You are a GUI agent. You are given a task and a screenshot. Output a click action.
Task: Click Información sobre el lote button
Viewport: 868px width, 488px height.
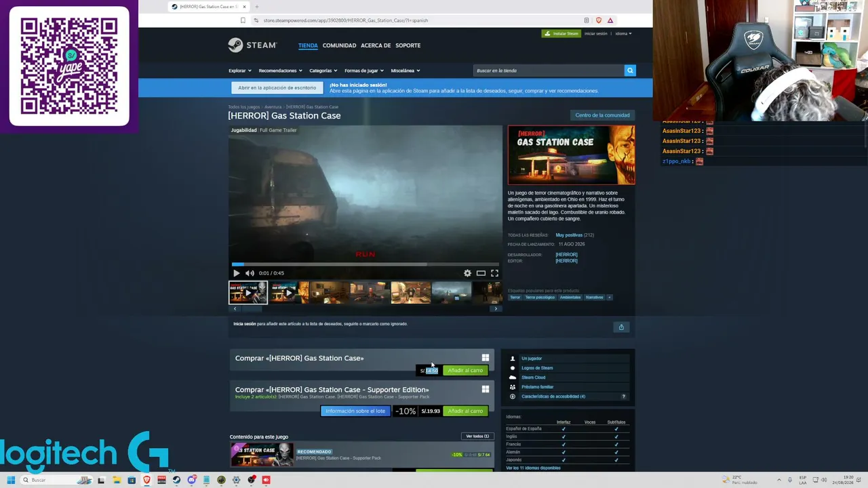tap(355, 411)
